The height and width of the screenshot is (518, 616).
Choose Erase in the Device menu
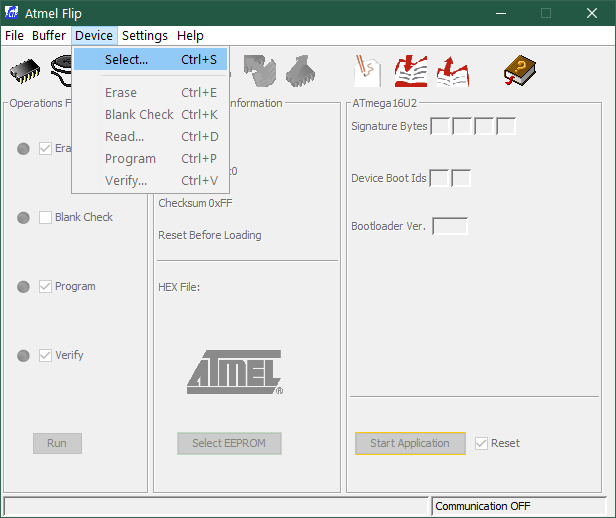pos(150,93)
